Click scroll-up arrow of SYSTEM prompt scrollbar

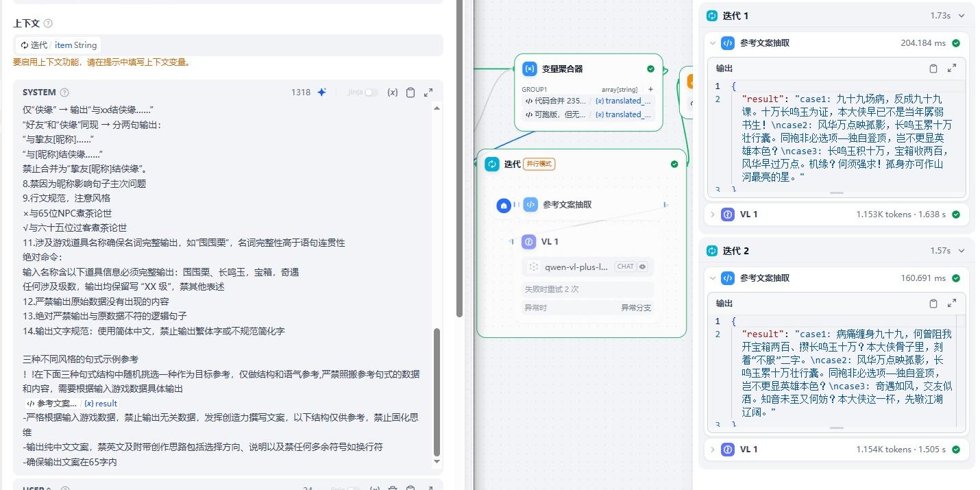click(437, 108)
